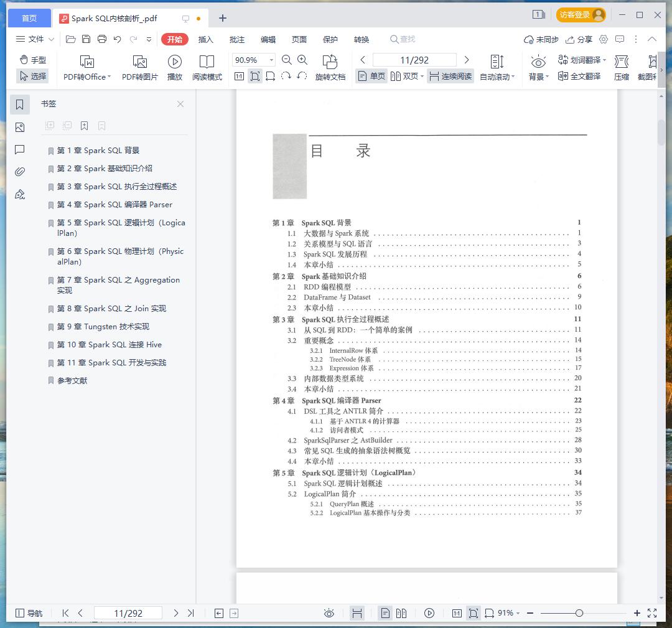Start slideshow with 播放 button
The width and height of the screenshot is (672, 628).
coord(174,68)
